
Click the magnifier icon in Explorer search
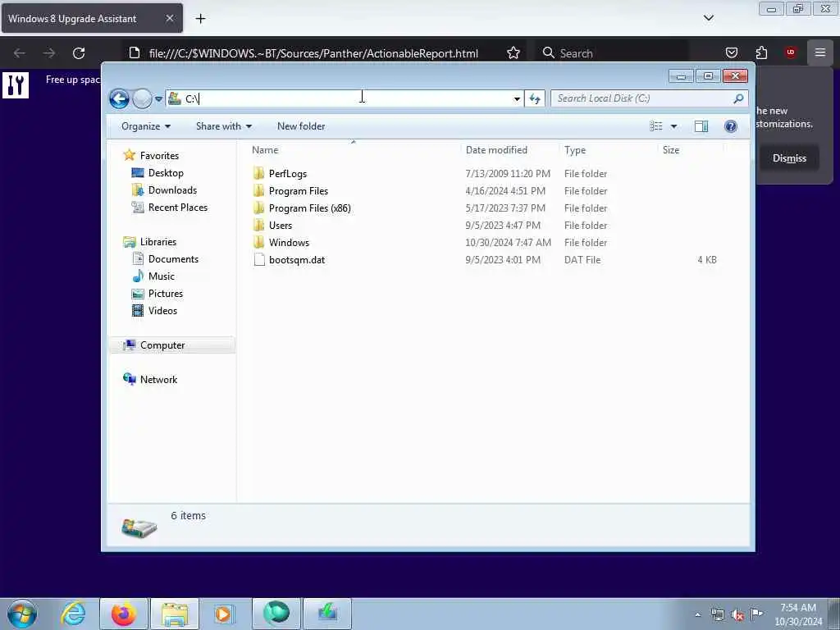point(739,98)
